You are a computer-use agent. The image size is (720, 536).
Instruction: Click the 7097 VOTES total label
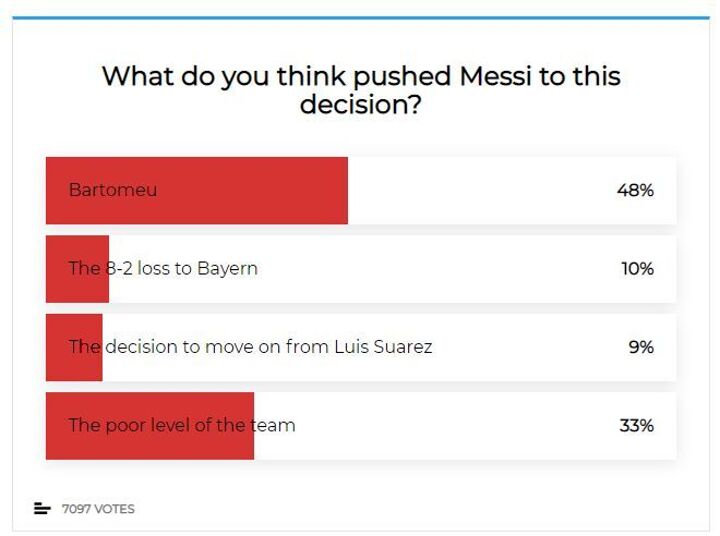[98, 509]
